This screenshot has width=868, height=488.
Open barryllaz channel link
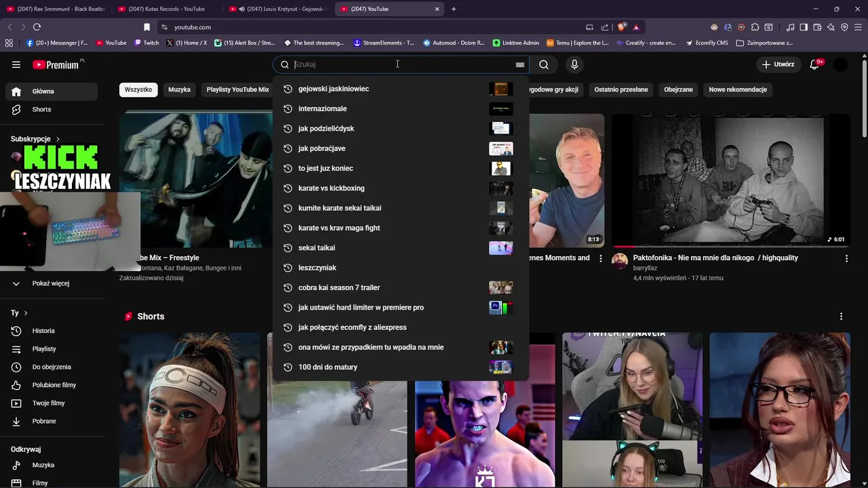pyautogui.click(x=645, y=268)
